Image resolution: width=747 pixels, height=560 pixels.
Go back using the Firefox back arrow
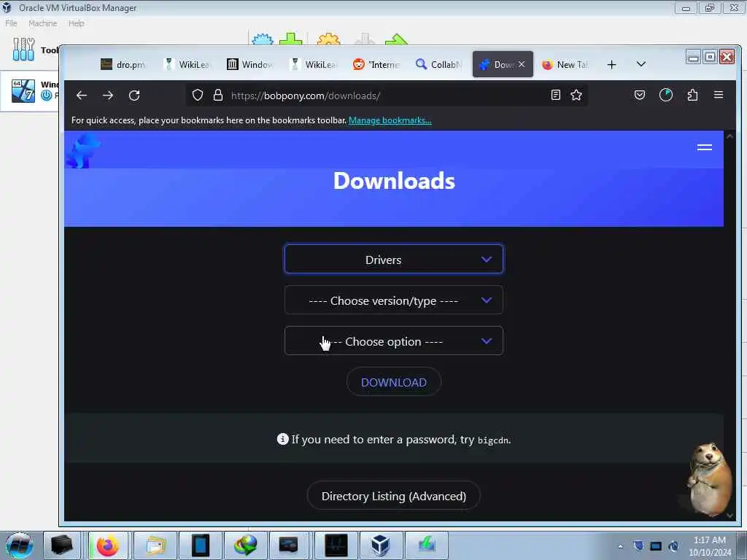(82, 96)
